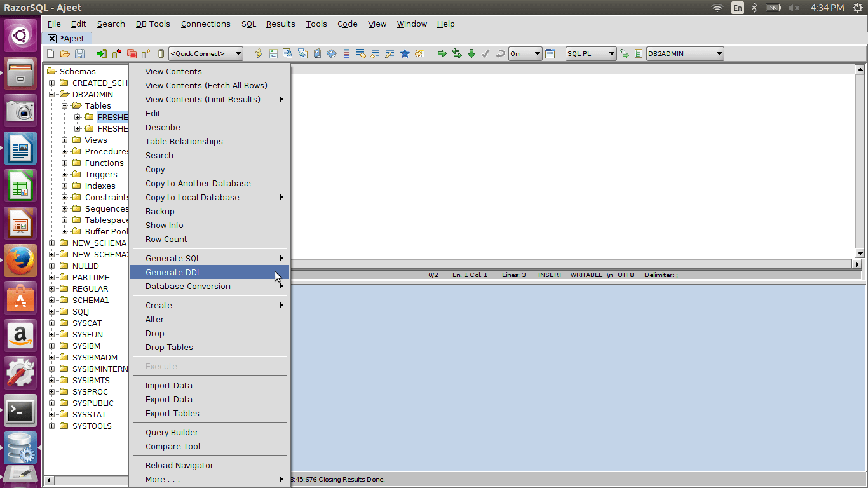The width and height of the screenshot is (868, 488).
Task: Select Database Conversion menu entry
Action: [209, 287]
